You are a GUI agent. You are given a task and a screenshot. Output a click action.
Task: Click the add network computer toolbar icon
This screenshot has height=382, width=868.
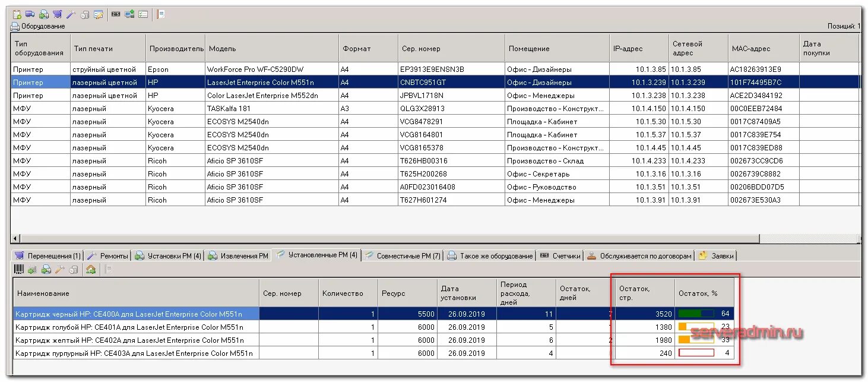[129, 14]
